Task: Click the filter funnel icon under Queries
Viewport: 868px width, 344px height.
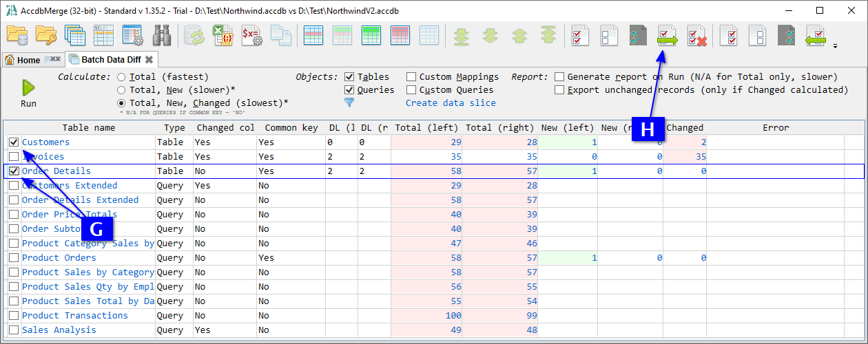Action: [349, 103]
